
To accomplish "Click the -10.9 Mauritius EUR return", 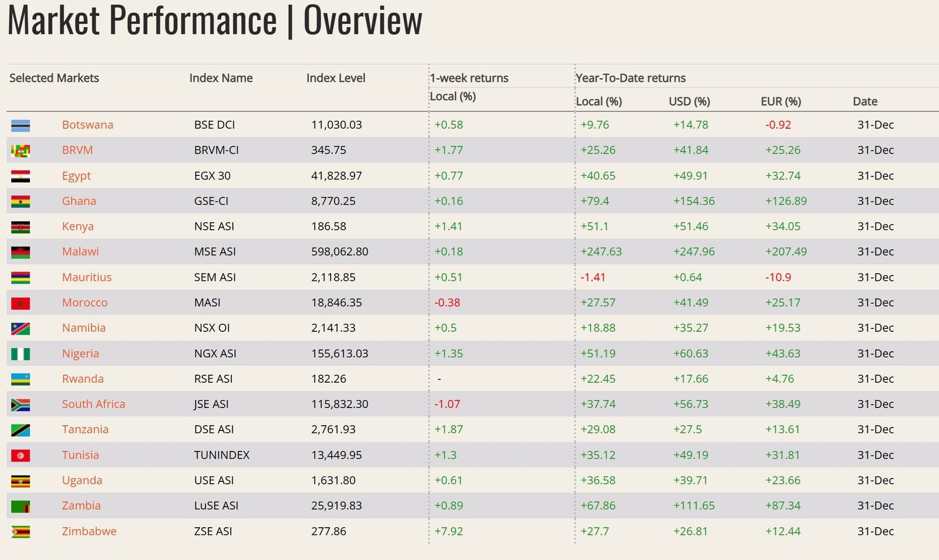I will click(x=778, y=277).
